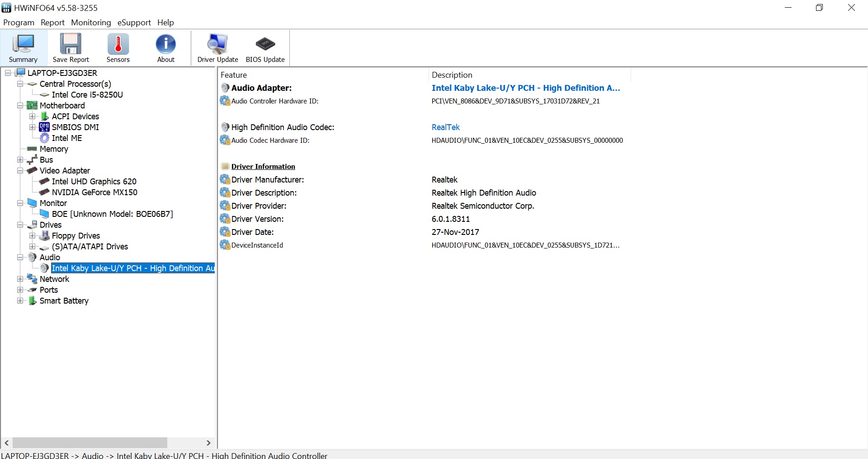Click the SMBIOS DMI icon
This screenshot has height=459, width=868.
pos(44,127)
